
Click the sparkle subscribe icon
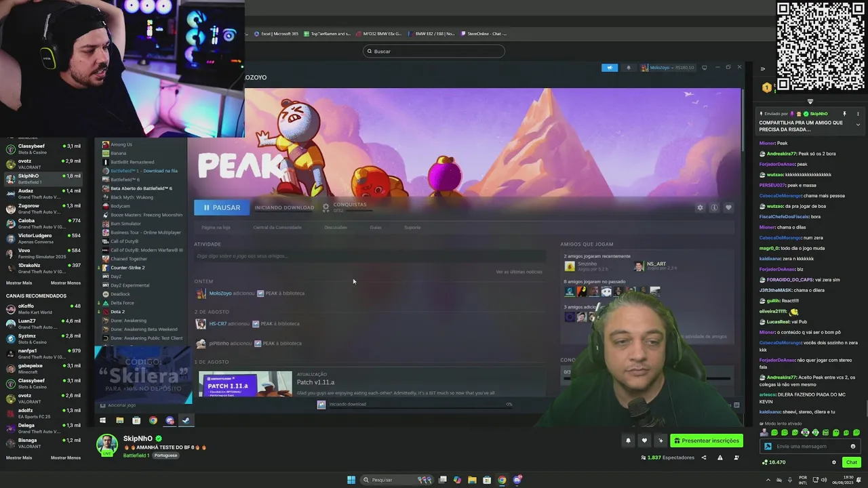coord(660,441)
